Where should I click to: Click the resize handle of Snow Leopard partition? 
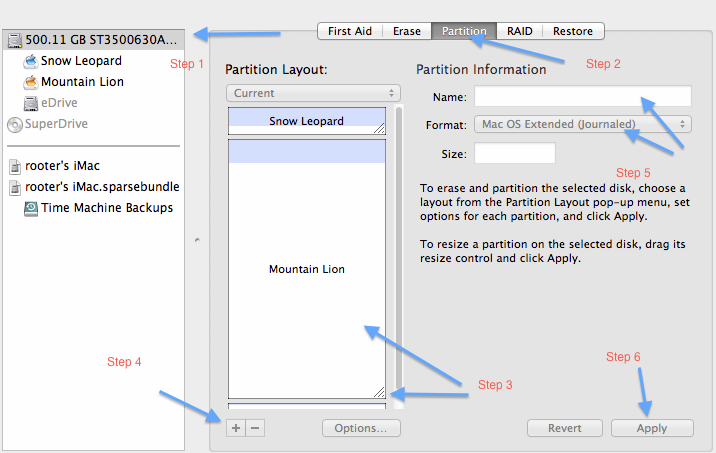[x=379, y=129]
